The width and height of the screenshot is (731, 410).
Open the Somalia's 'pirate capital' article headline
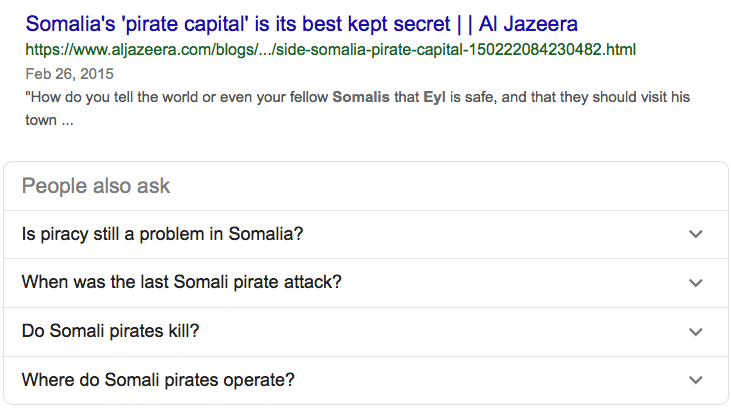point(300,23)
